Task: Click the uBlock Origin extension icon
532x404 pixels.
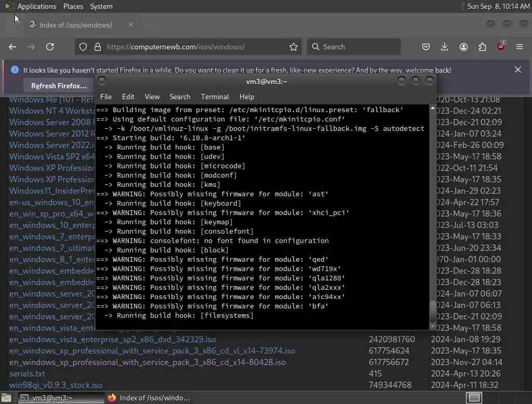Action: (501, 46)
